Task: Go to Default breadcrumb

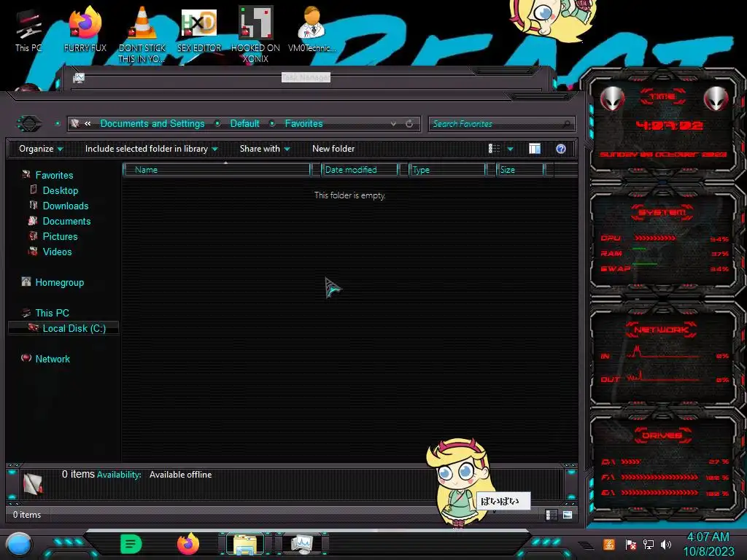Action: 245,124
